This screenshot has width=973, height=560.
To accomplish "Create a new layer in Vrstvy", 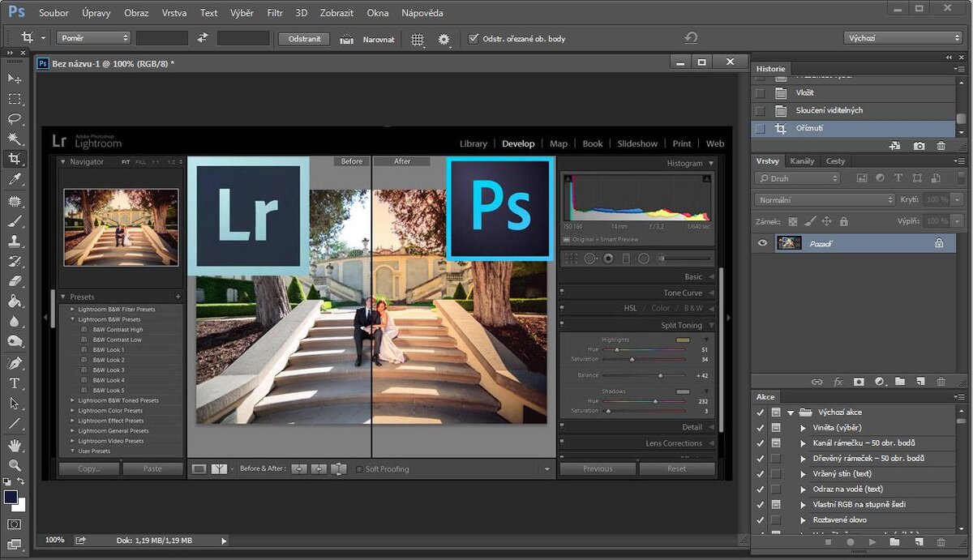I will pos(920,382).
